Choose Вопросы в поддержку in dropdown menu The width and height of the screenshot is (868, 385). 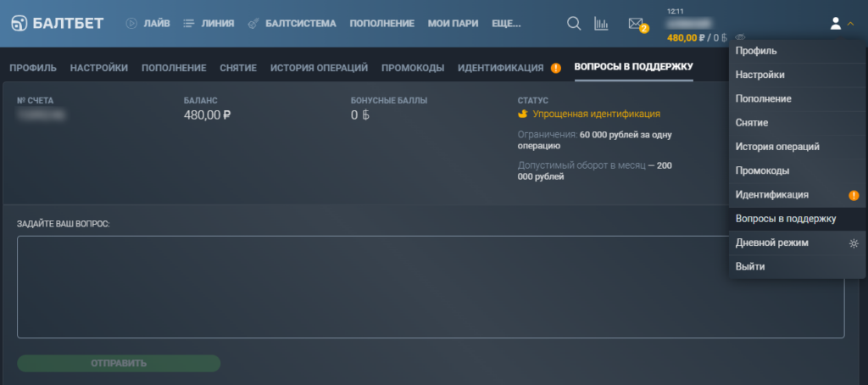pyautogui.click(x=797, y=219)
